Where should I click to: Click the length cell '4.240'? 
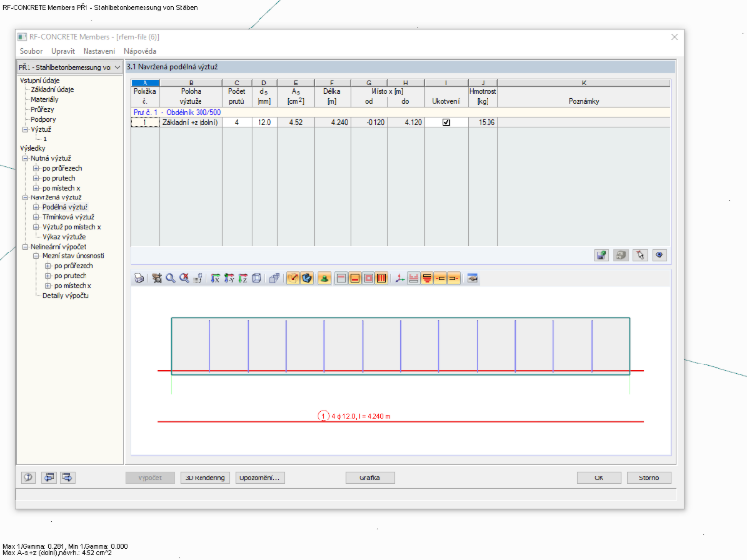[x=332, y=123]
